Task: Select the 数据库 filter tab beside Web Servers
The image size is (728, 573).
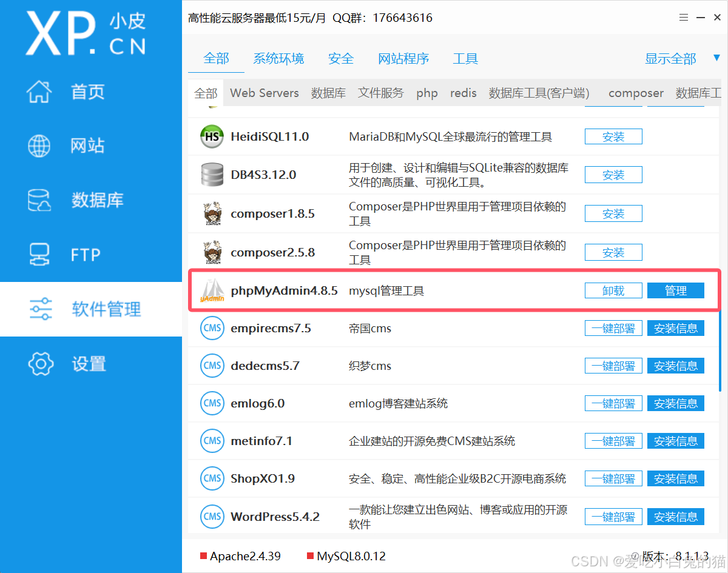Action: click(x=328, y=93)
